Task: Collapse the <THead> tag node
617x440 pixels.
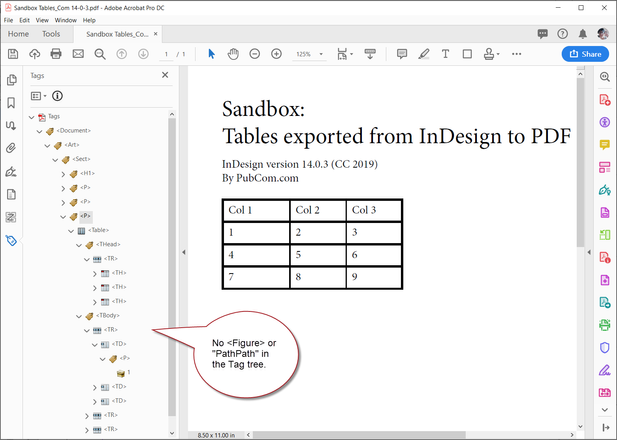Action: coord(79,245)
